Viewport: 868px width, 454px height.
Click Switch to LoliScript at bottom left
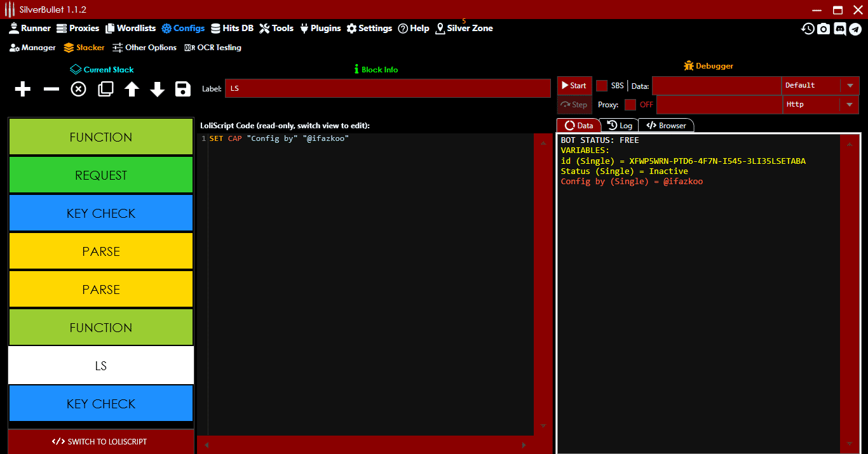tap(101, 441)
